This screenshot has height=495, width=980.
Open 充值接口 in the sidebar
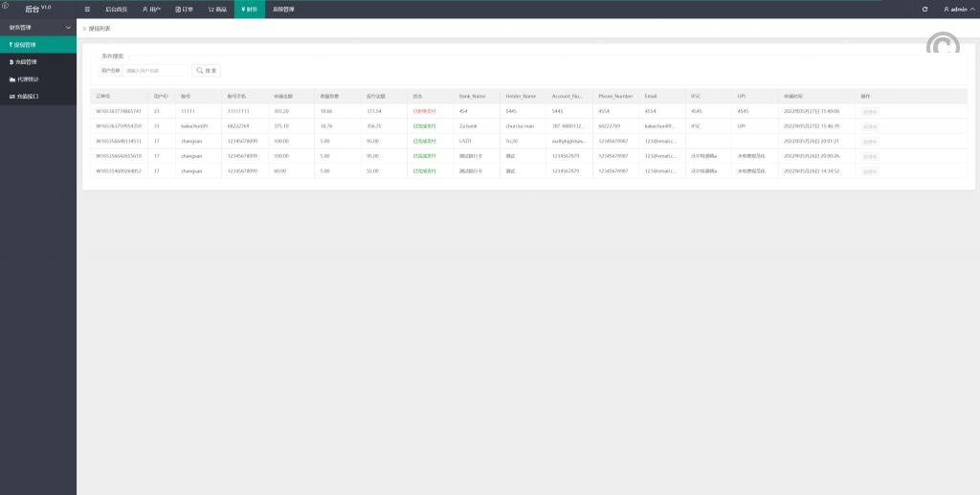[x=24, y=97]
